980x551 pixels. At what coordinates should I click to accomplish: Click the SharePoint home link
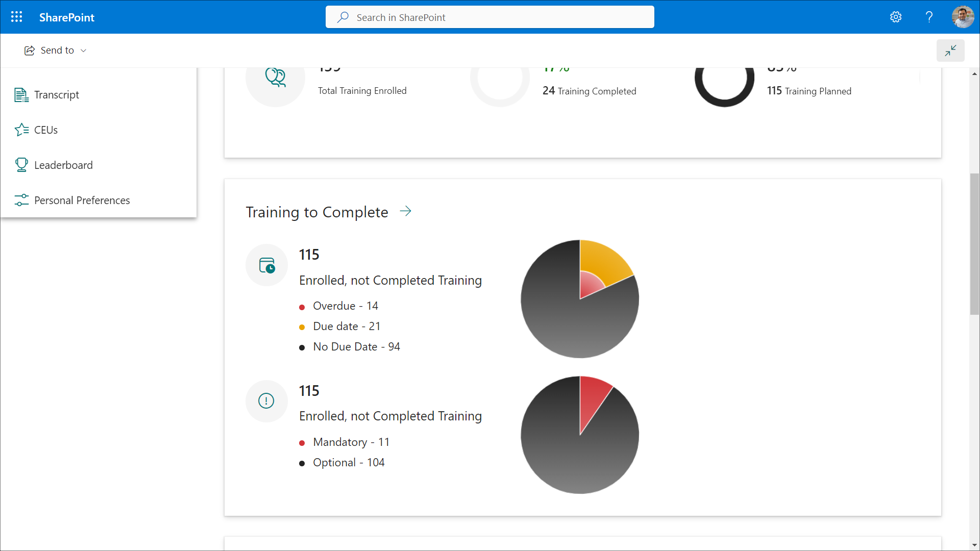pos(67,17)
